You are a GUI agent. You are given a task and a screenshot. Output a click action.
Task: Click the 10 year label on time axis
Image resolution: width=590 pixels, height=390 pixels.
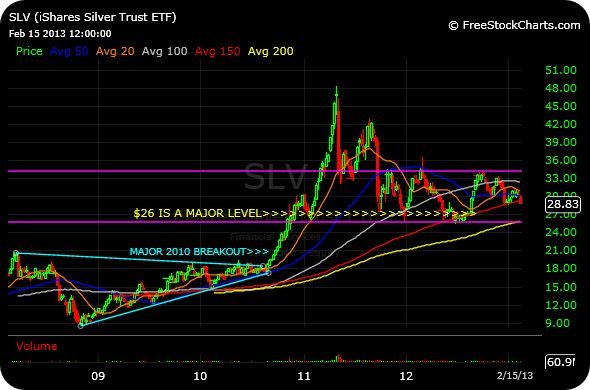click(x=200, y=376)
